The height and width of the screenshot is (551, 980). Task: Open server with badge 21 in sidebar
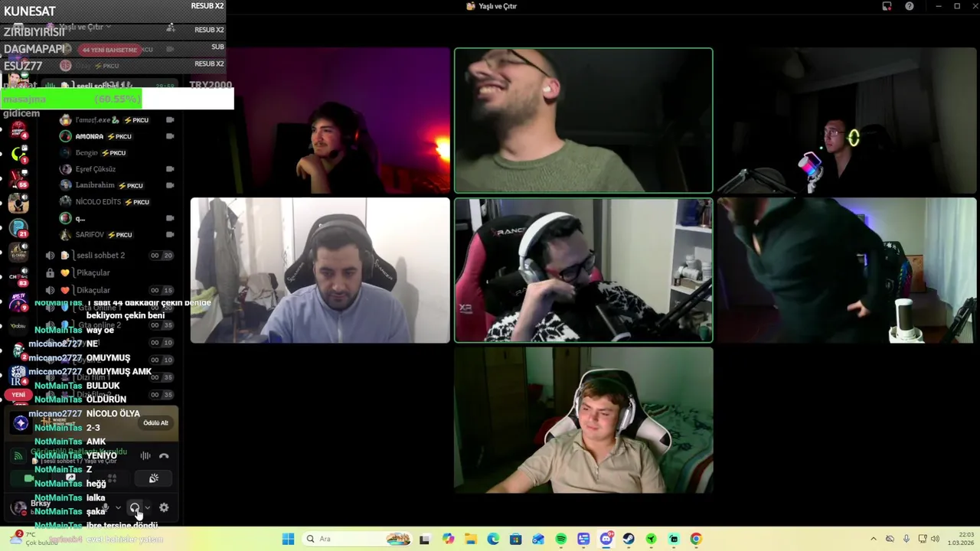pos(18,227)
